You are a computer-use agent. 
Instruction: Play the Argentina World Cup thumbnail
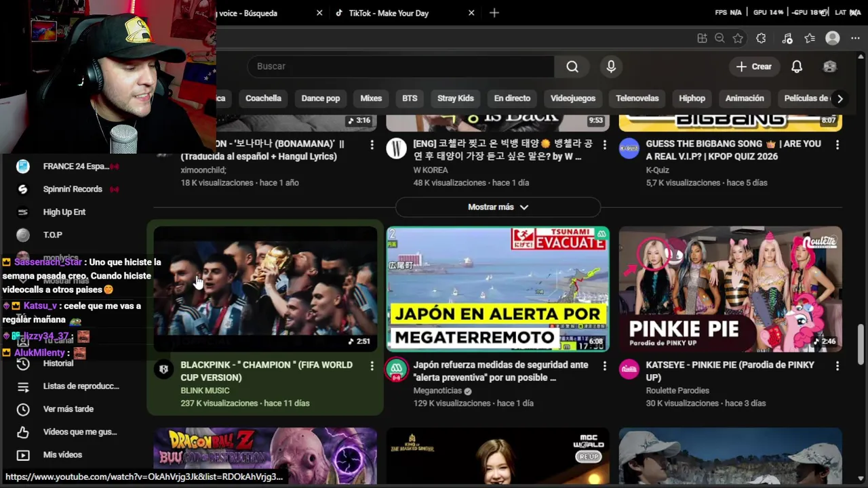265,289
